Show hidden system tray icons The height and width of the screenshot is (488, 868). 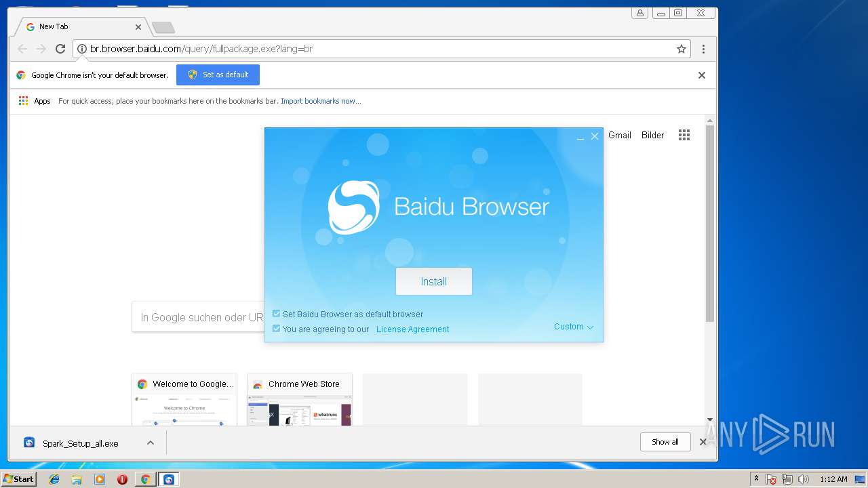click(x=757, y=479)
